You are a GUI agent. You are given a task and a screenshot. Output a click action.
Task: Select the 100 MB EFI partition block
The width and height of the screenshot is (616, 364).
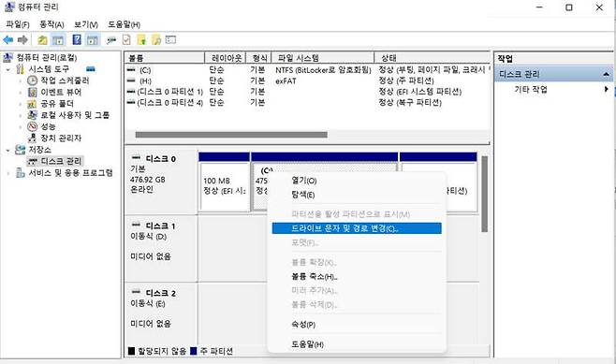click(x=225, y=182)
